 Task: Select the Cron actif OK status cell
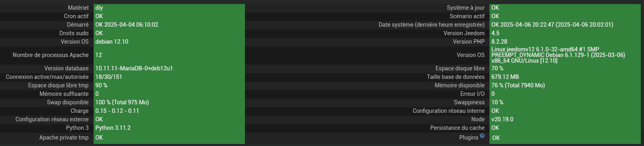click(169, 16)
